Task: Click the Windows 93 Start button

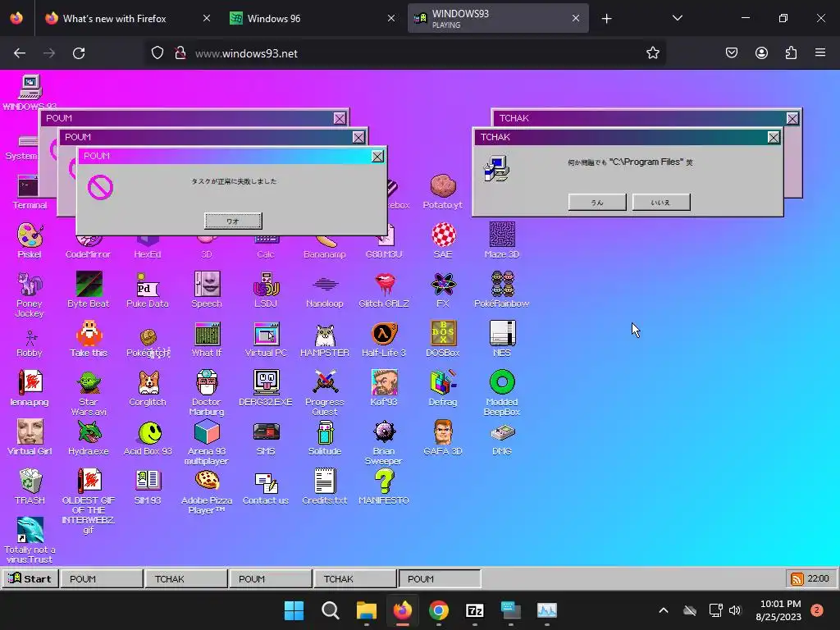Action: [x=30, y=578]
